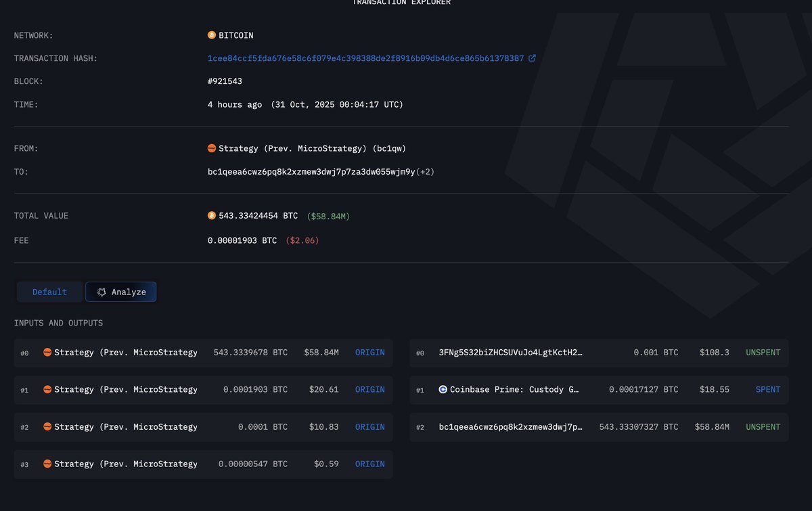The height and width of the screenshot is (511, 812).
Task: Click the Coinbase Prime icon in output #1
Action: (x=443, y=390)
